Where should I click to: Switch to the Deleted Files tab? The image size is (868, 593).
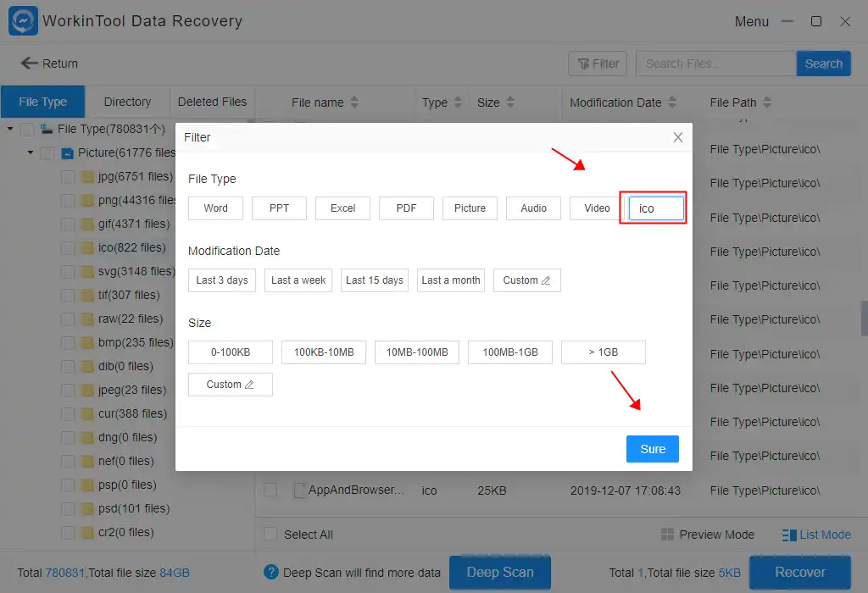[x=212, y=102]
